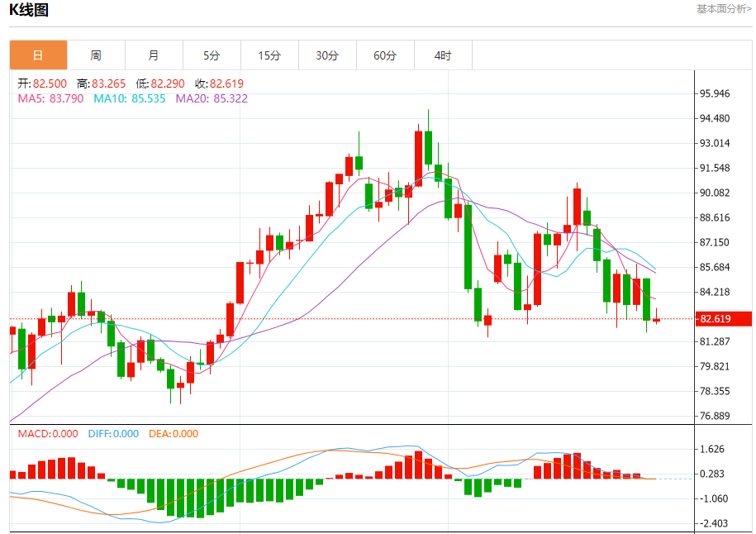Screen dimensions: 756x534
Task: Click the 79.821 price axis label
Action: point(715,366)
